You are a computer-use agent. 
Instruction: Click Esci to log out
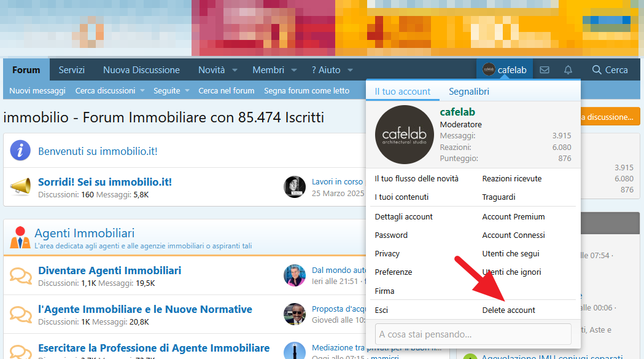(381, 310)
